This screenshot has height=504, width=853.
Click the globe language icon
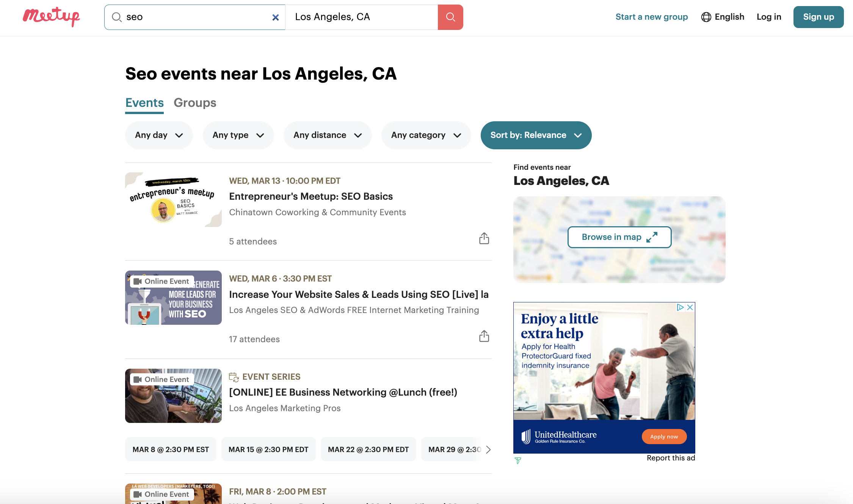coord(707,17)
